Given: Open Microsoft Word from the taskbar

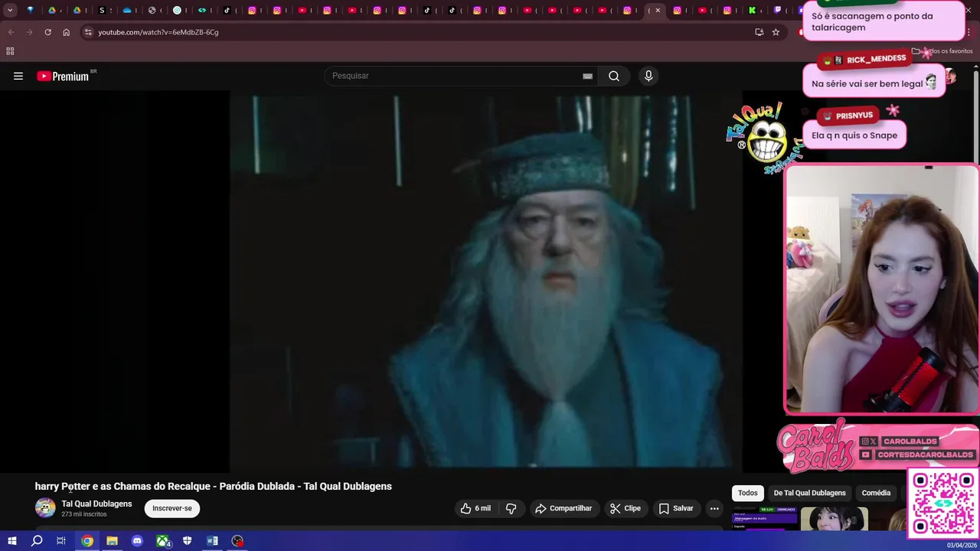Looking at the screenshot, I should (x=212, y=541).
